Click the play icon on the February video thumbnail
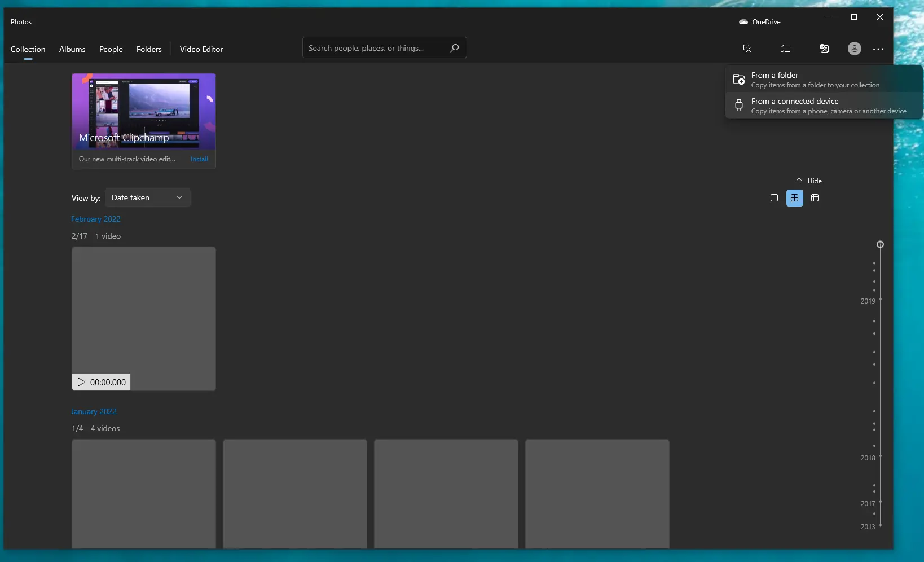 point(81,382)
